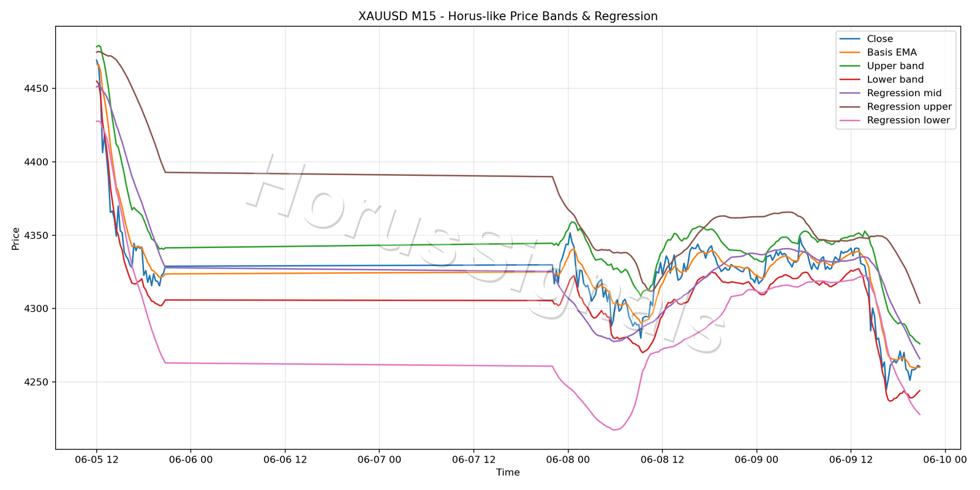Click the 4300 y-axis tick label
Screen dimensions: 980x490
tap(37, 309)
